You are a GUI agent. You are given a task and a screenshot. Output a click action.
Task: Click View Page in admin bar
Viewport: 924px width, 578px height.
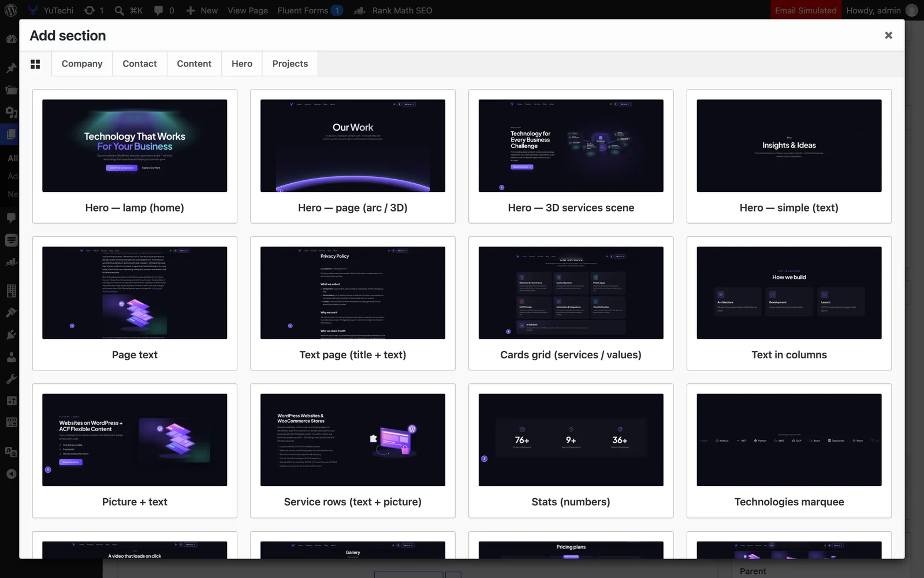[248, 10]
